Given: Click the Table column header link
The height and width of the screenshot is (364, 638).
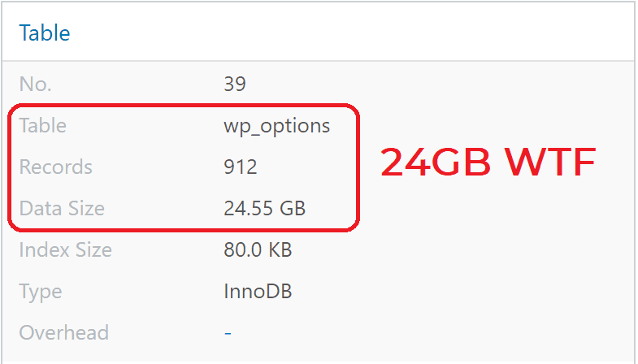Looking at the screenshot, I should (x=45, y=33).
